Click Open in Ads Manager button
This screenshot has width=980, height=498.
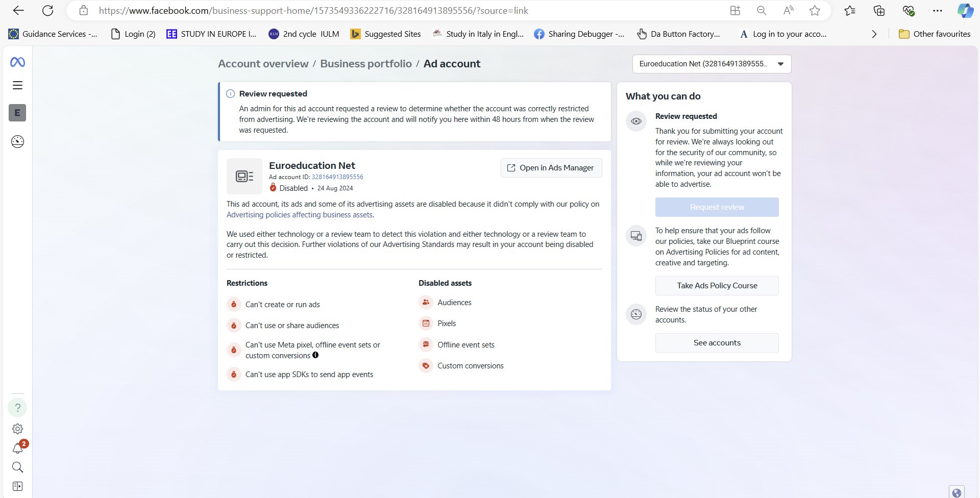pyautogui.click(x=551, y=168)
